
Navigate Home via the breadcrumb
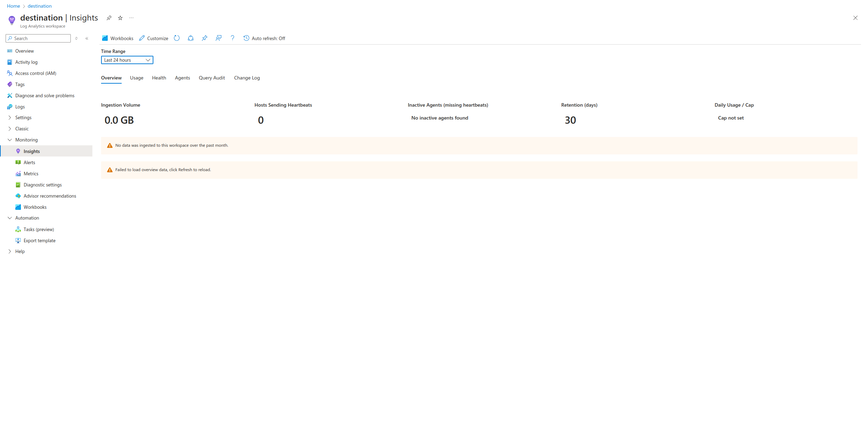coord(13,6)
